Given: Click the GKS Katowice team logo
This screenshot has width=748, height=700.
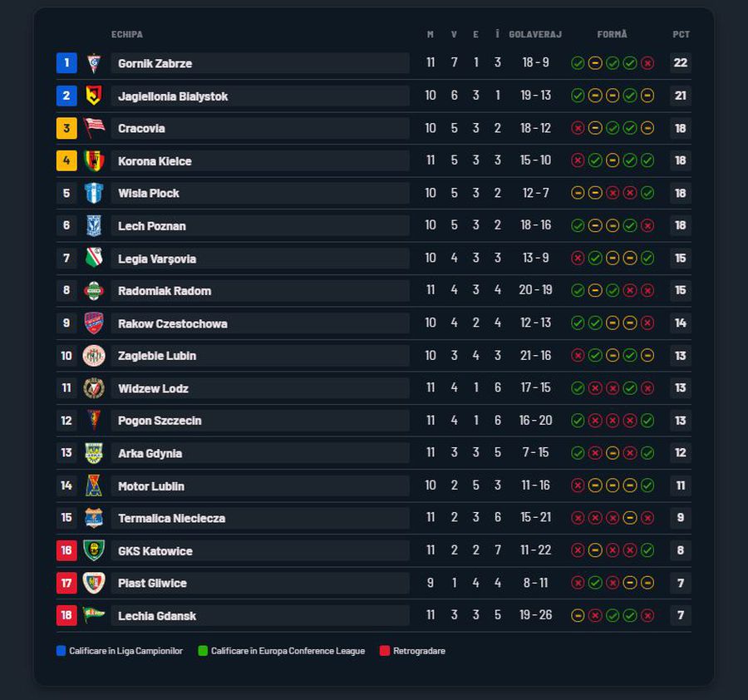Looking at the screenshot, I should pos(94,550).
